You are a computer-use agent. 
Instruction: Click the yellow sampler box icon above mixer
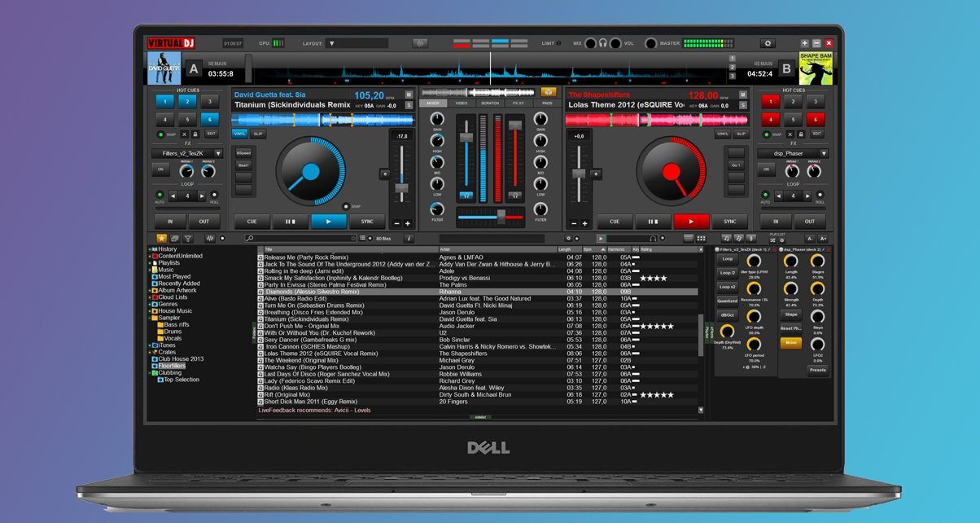coord(548,92)
